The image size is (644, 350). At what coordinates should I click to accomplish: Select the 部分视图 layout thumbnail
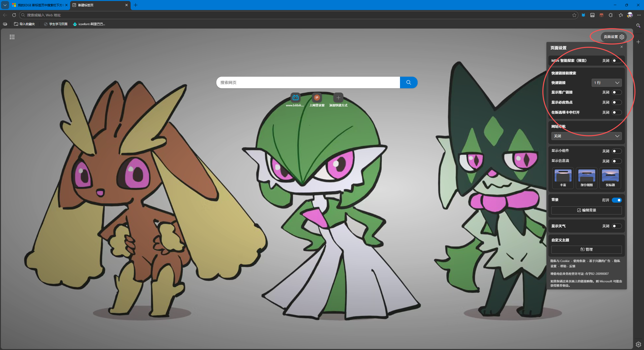coord(586,178)
